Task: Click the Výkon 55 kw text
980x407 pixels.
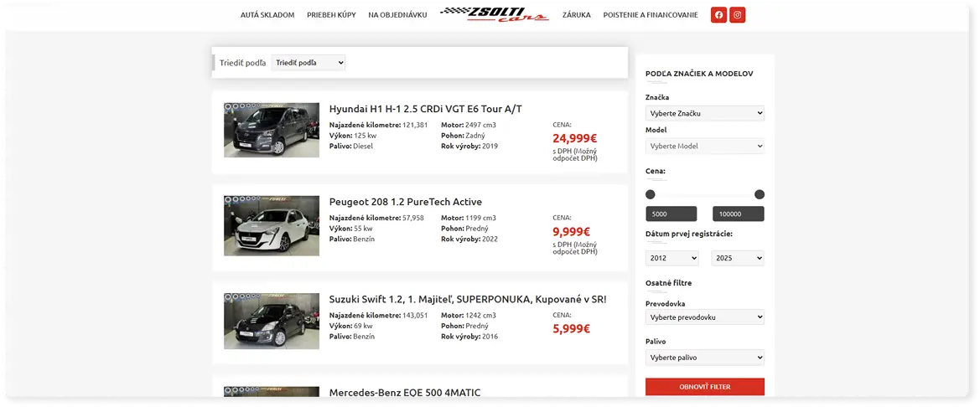Action: pyautogui.click(x=350, y=229)
